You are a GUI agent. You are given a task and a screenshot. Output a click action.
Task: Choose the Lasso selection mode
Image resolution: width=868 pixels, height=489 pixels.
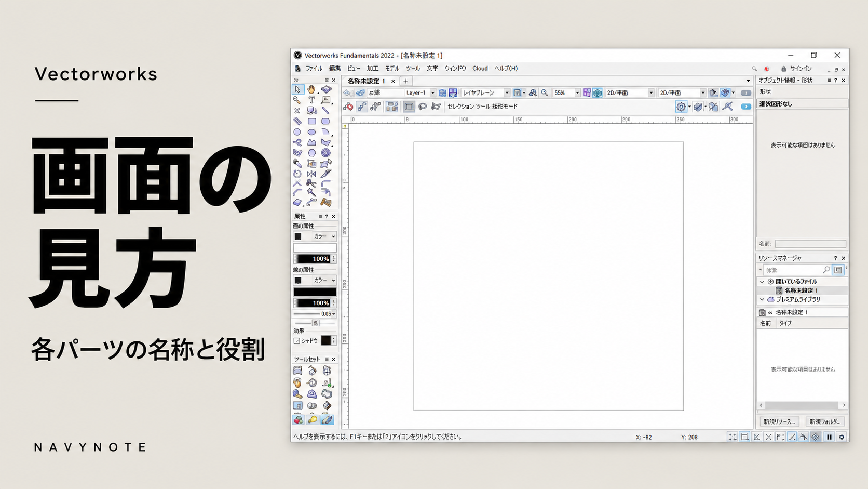point(423,107)
